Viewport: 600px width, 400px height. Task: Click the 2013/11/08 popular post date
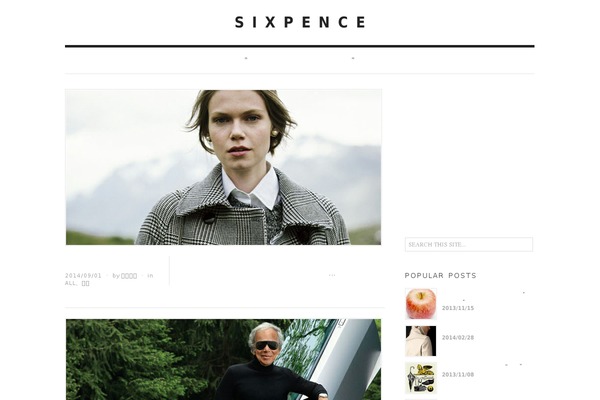pos(458,375)
